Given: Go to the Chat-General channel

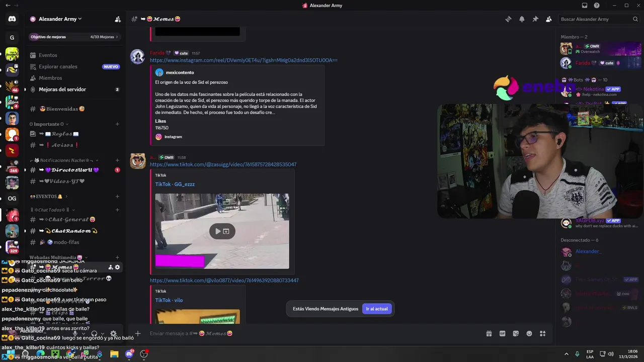Looking at the screenshot, I should (74, 220).
